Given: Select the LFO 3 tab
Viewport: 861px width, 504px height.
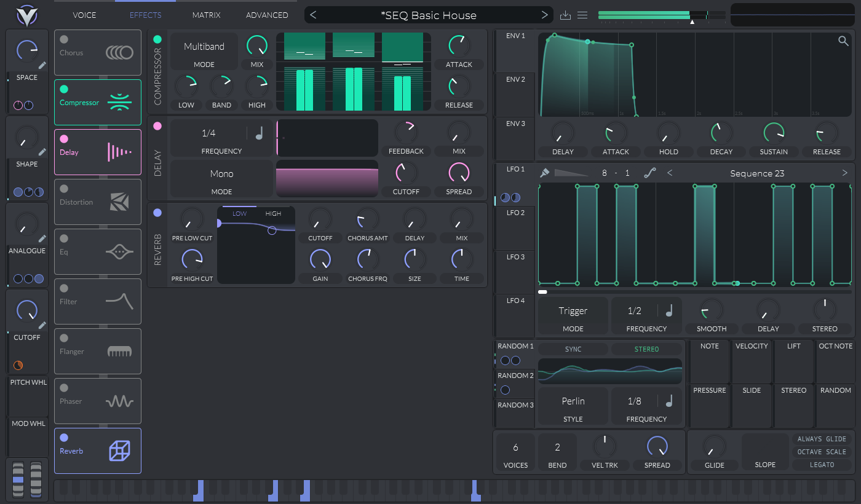Looking at the screenshot, I should pos(515,271).
